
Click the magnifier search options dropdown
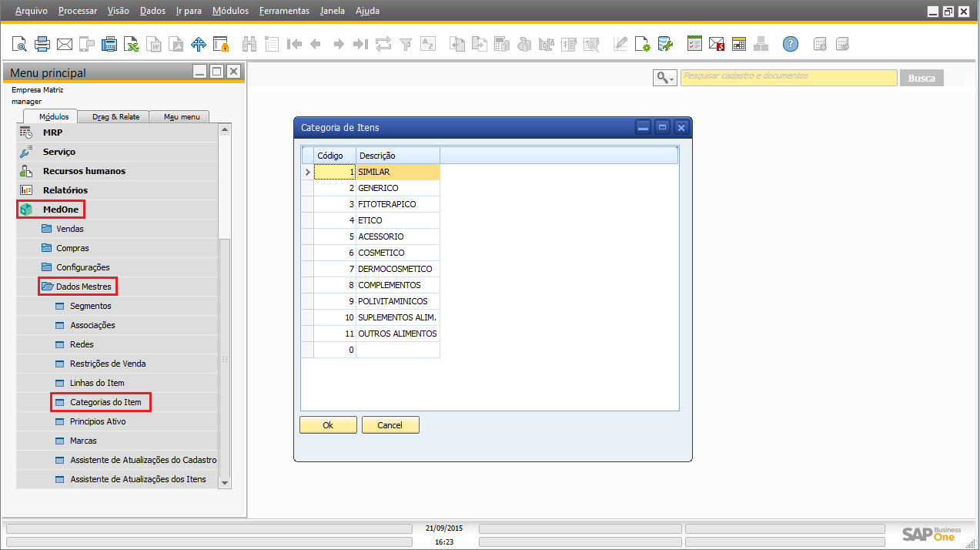[664, 78]
